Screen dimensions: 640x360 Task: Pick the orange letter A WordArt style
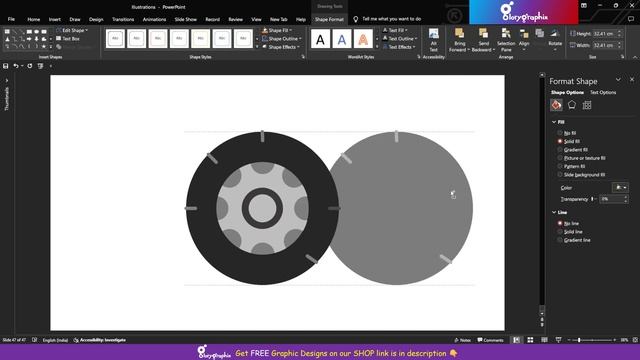pos(363,39)
